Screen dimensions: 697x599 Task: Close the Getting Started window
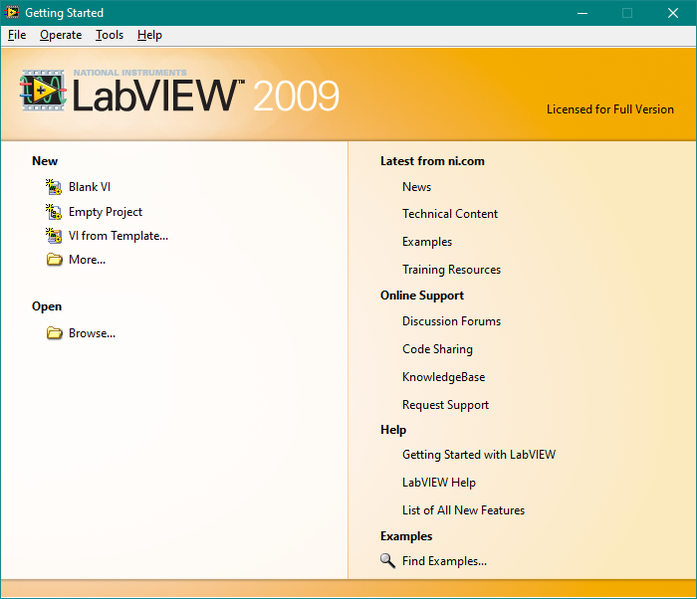point(673,13)
